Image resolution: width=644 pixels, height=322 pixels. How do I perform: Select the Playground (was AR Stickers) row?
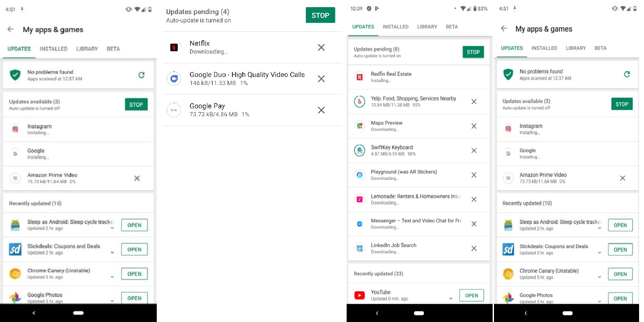click(x=412, y=175)
